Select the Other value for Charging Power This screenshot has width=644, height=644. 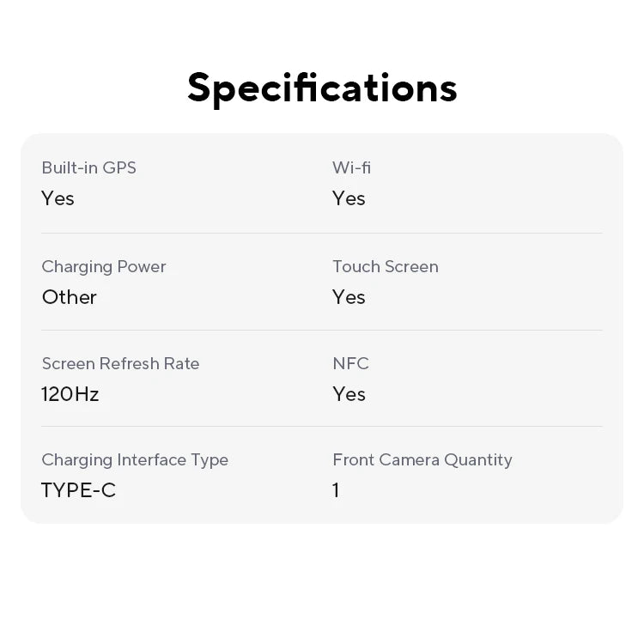pos(69,297)
